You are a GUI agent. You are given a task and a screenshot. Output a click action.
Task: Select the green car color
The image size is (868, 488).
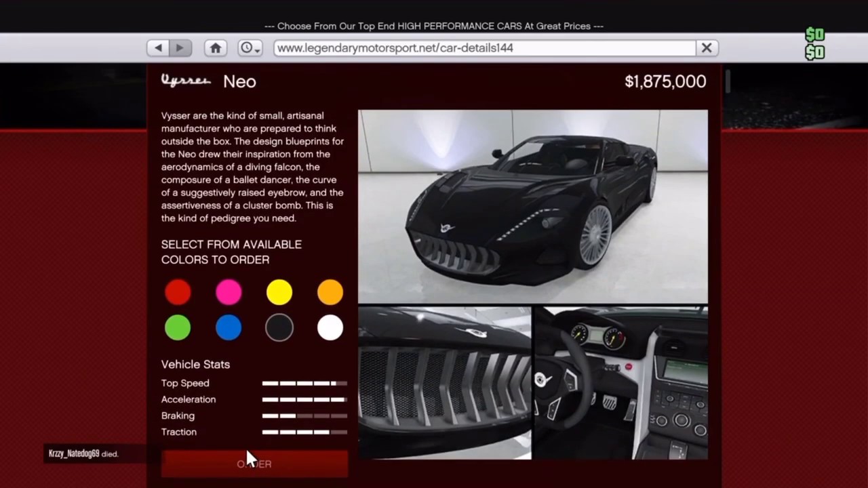[x=178, y=327]
